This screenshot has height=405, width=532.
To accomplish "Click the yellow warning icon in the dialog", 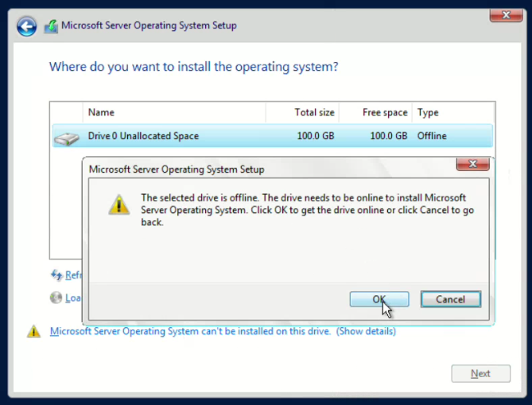I will pos(118,205).
